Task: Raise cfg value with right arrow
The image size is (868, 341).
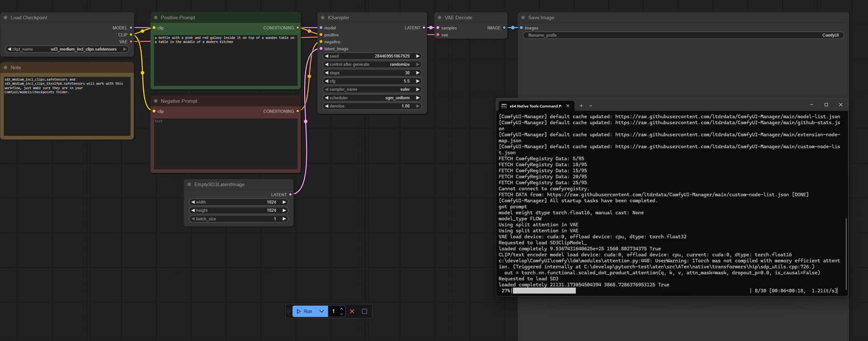Action: click(418, 81)
